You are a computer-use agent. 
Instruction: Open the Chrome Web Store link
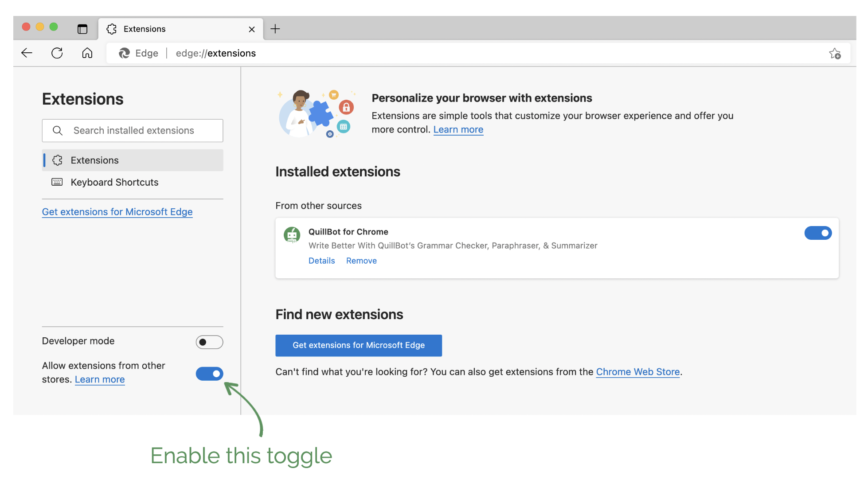pyautogui.click(x=638, y=371)
